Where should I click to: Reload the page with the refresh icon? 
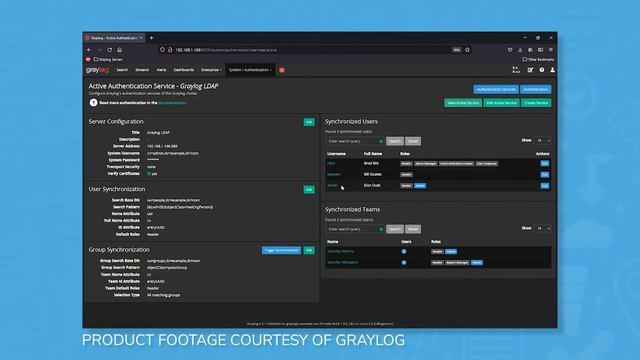click(109, 50)
